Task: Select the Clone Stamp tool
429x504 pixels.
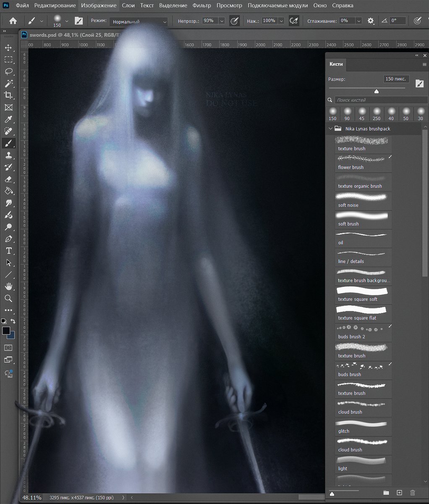Action: [8, 155]
